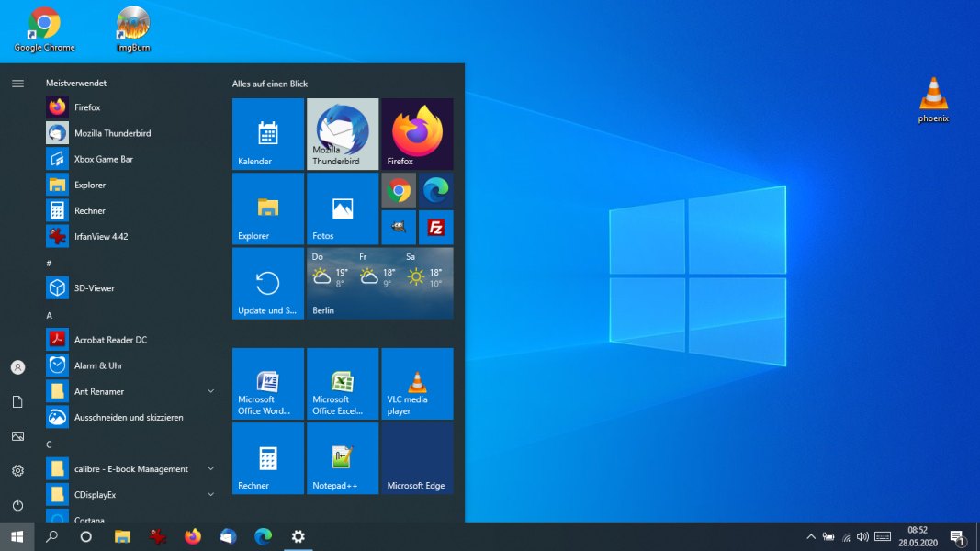This screenshot has height=551, width=980.
Task: Open the small GIMP start tile
Action: 399,228
